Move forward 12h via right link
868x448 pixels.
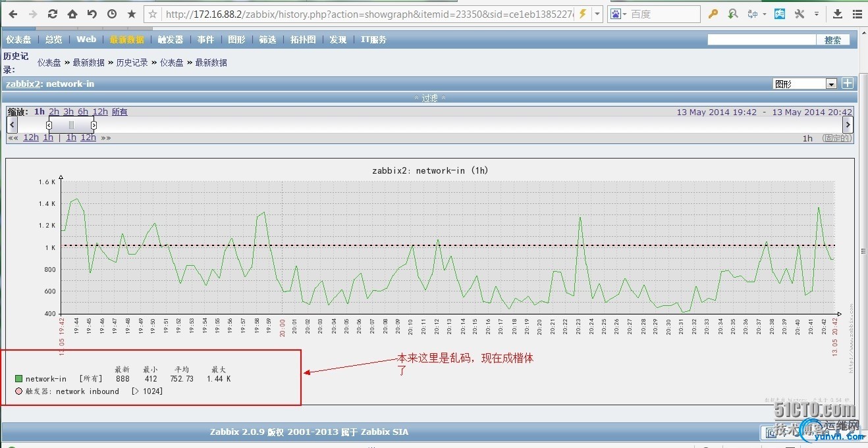coord(88,137)
